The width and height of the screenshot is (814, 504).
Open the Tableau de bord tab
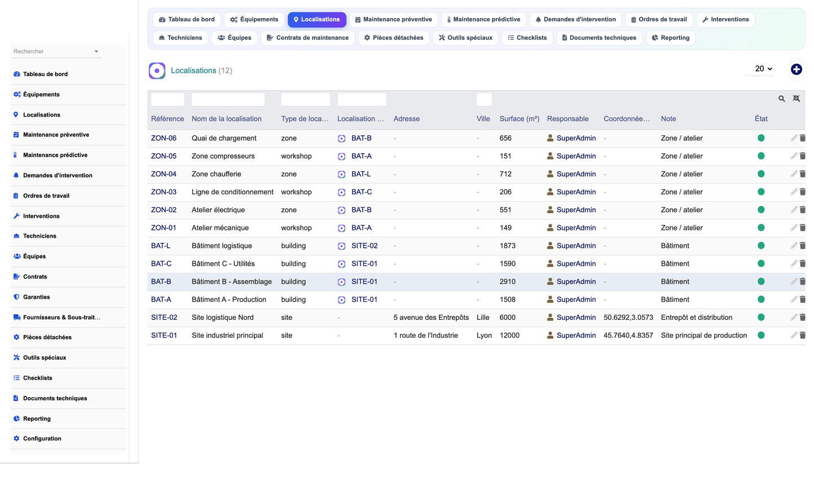tap(186, 20)
